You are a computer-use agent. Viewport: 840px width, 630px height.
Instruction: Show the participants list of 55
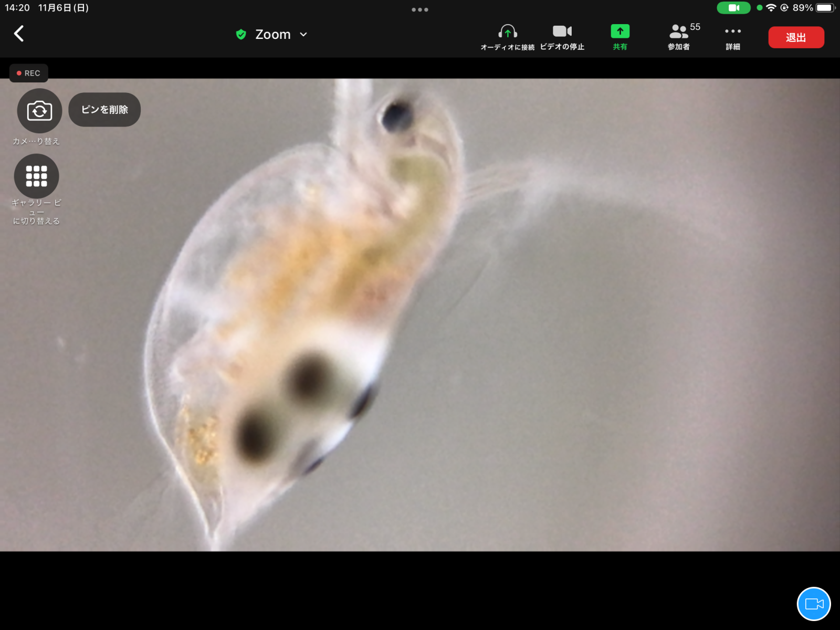680,37
